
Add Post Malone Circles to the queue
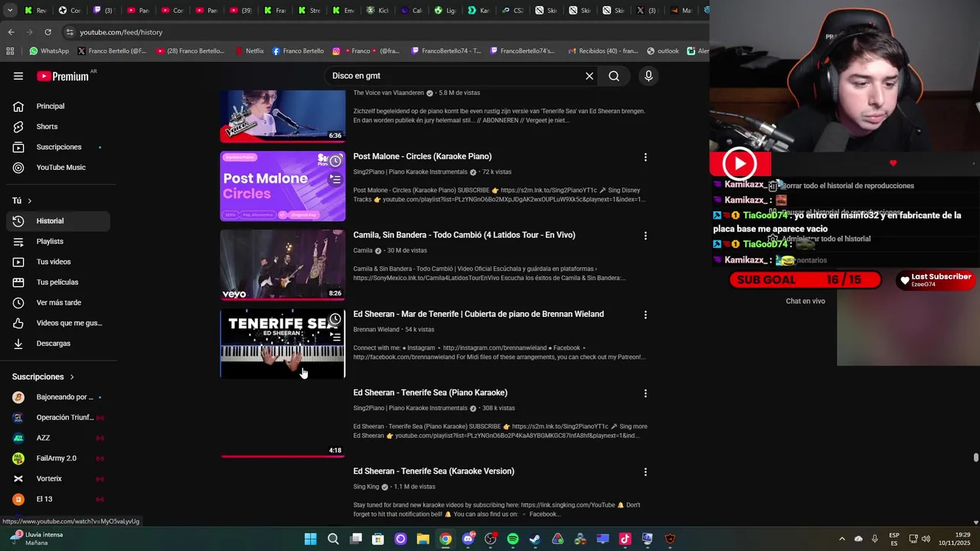point(335,180)
